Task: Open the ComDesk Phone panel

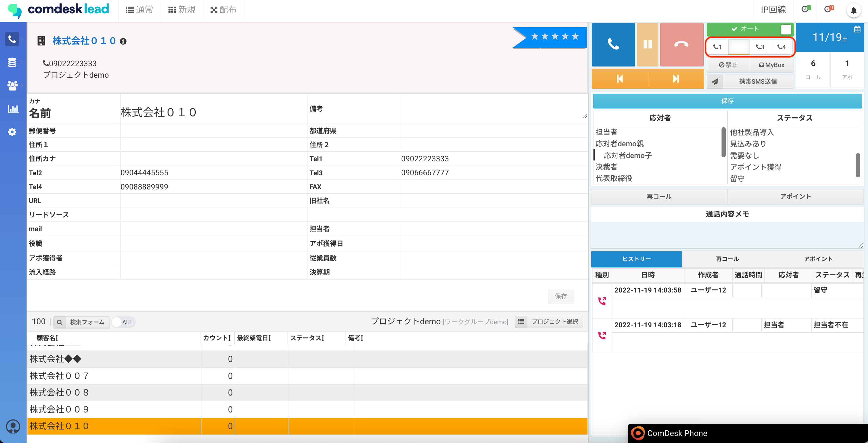Action: click(748, 433)
